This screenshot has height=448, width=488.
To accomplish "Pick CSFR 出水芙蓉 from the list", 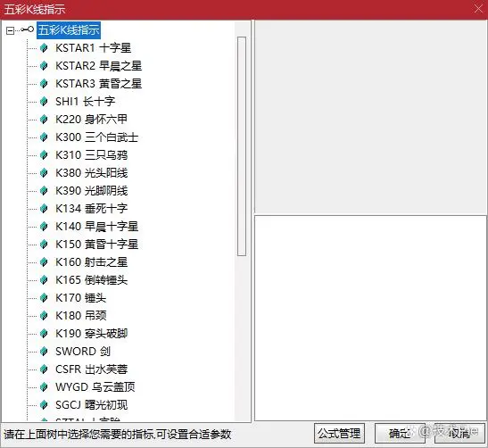I will click(91, 369).
